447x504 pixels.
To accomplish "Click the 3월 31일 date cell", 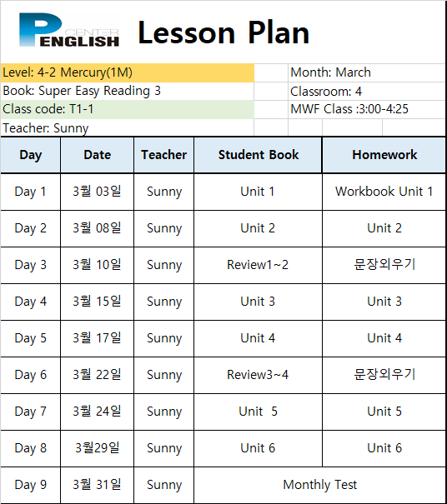I will pos(97,485).
